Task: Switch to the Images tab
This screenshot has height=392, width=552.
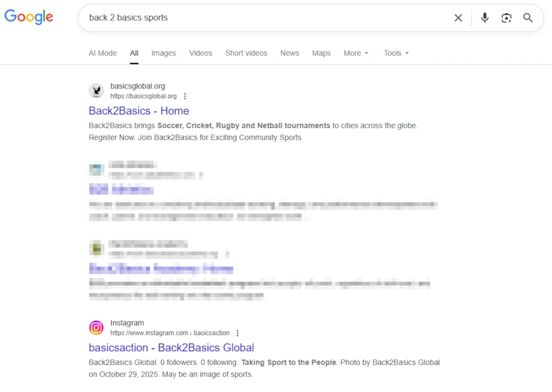Action: pos(163,53)
